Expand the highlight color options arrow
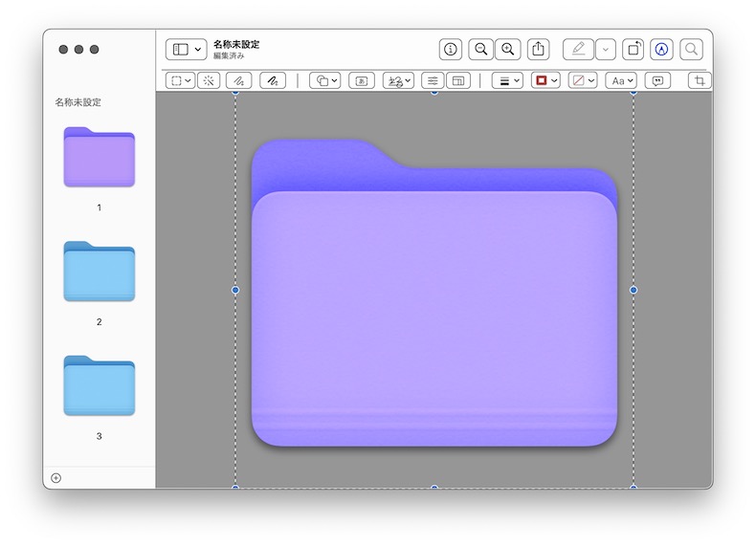This screenshot has width=756, height=546. click(x=606, y=49)
